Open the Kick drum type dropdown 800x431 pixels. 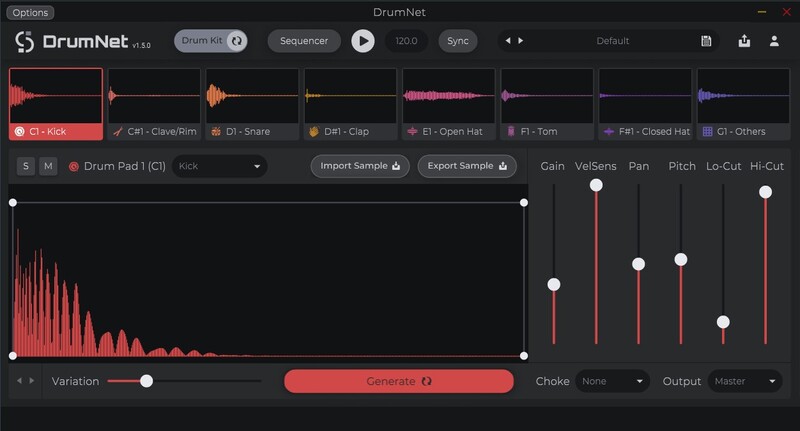[219, 166]
